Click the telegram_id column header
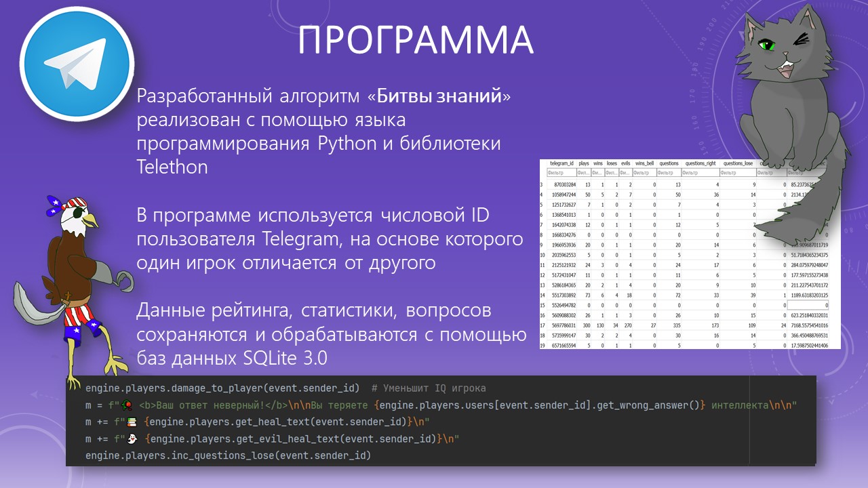Image resolution: width=868 pixels, height=488 pixels. tap(561, 163)
